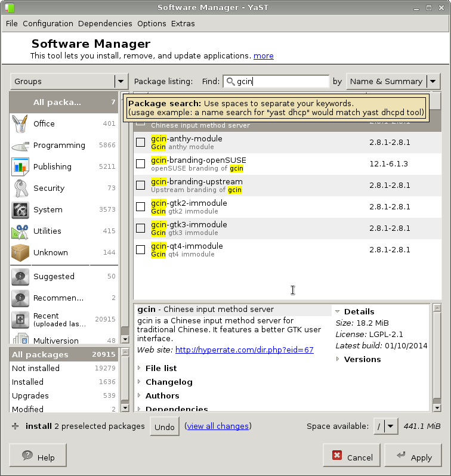451x476 pixels.
Task: Click the search magnifier icon in Find
Action: point(230,81)
